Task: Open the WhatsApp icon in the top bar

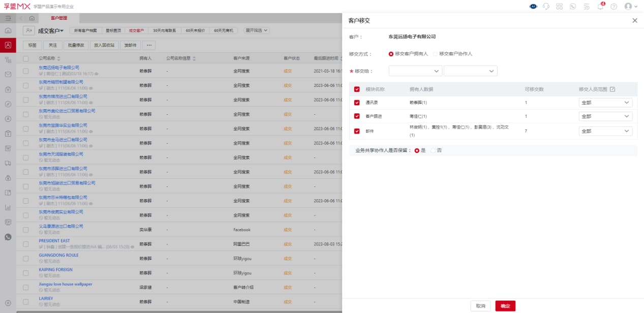Action: point(573,6)
